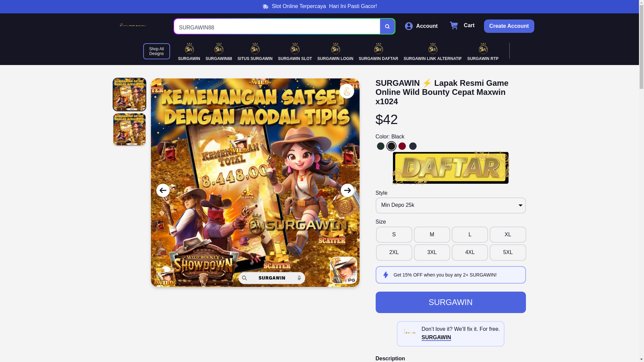
Task: Choose the black color swatch
Action: tap(391, 146)
